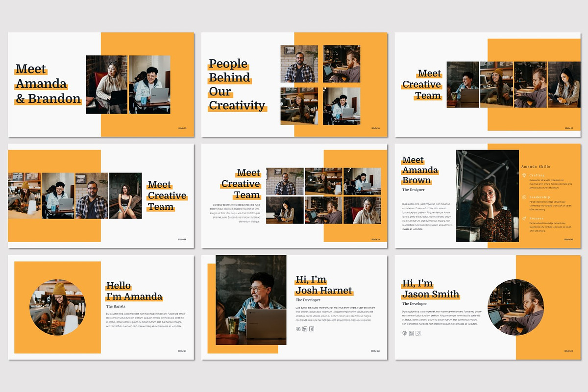Click the Facebook icon on the Jason Smith slide
The height and width of the screenshot is (392, 588).
[x=418, y=333]
